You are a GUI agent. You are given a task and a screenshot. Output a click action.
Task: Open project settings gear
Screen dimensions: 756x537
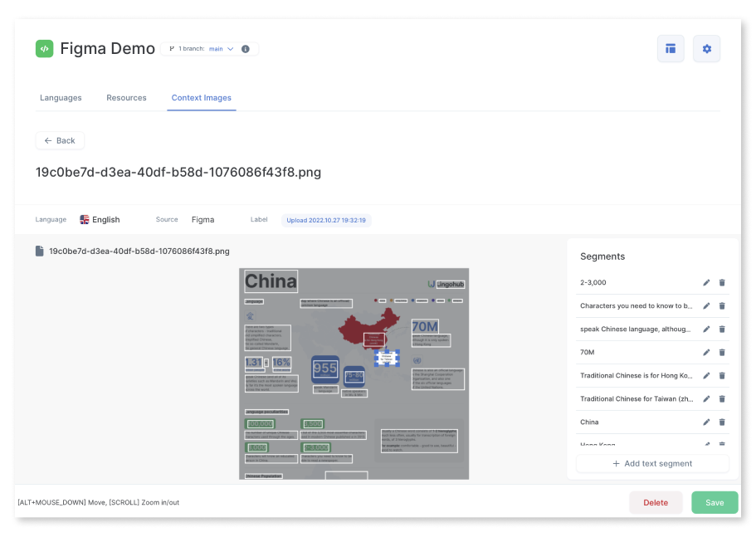click(706, 49)
